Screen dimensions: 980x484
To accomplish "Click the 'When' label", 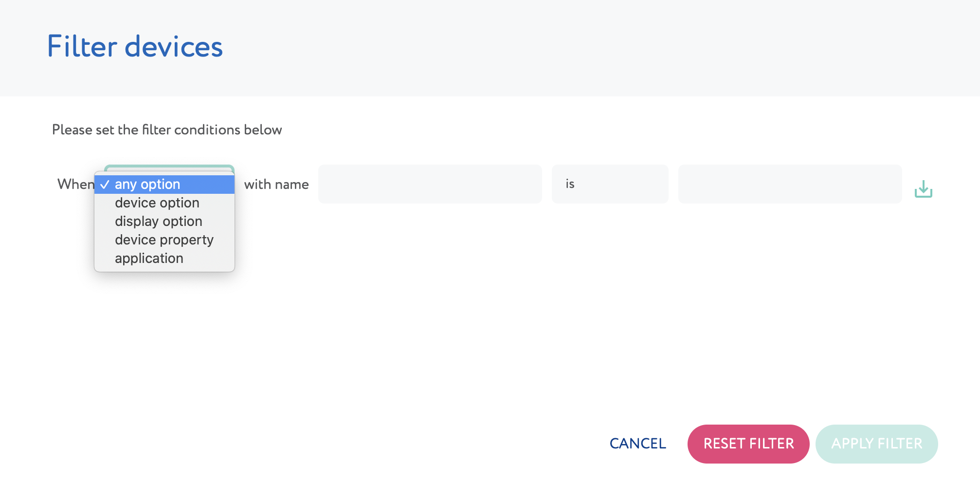I will (75, 184).
